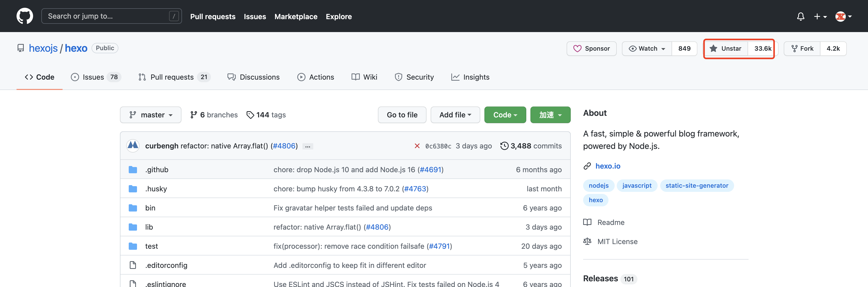Click the GitHub Octocat logo
This screenshot has height=287, width=868.
click(x=25, y=16)
